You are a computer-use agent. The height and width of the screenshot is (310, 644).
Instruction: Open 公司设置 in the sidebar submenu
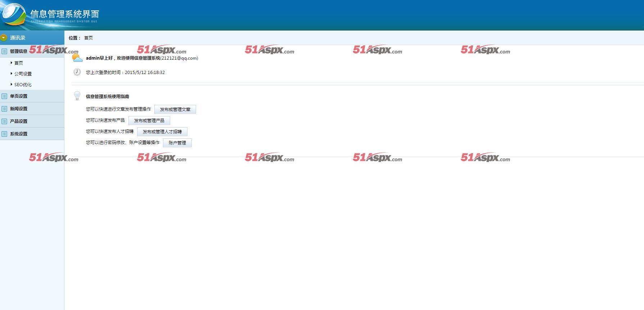23,74
